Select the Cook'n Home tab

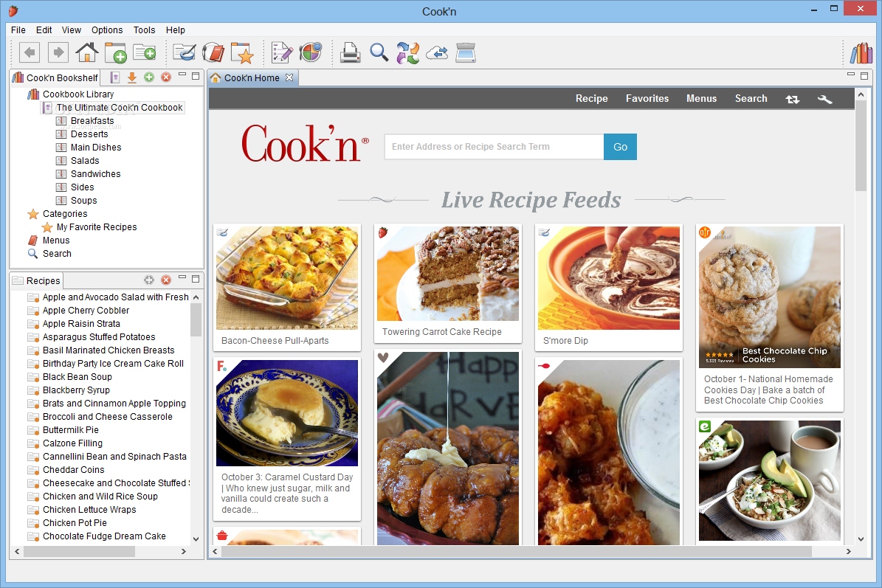252,78
